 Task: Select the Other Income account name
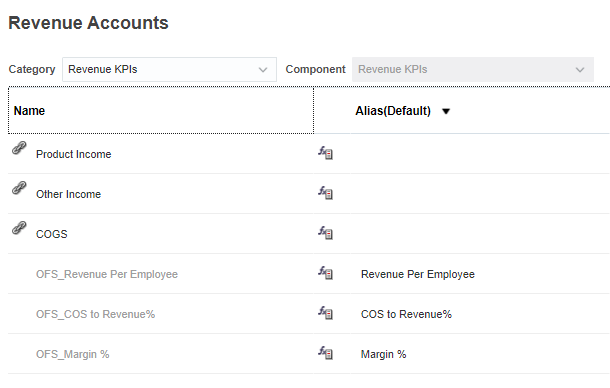point(68,194)
